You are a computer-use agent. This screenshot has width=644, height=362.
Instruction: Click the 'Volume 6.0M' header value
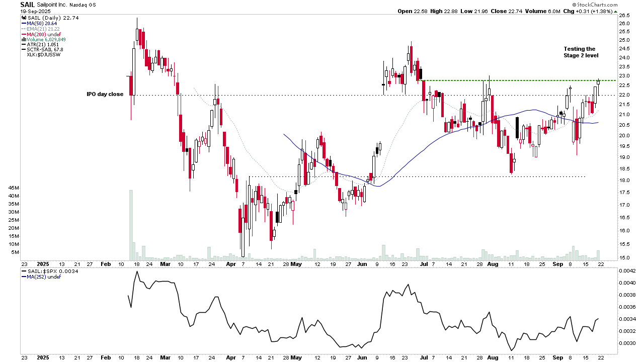click(x=543, y=11)
